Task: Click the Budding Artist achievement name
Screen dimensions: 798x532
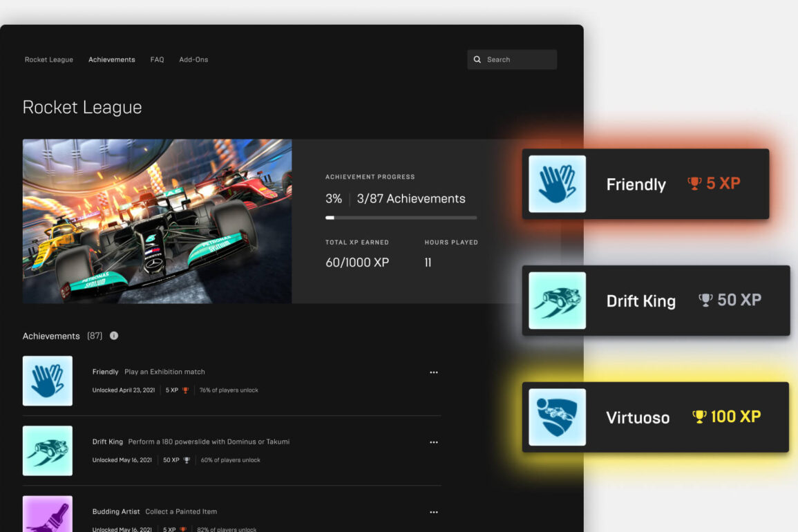Action: [115, 511]
